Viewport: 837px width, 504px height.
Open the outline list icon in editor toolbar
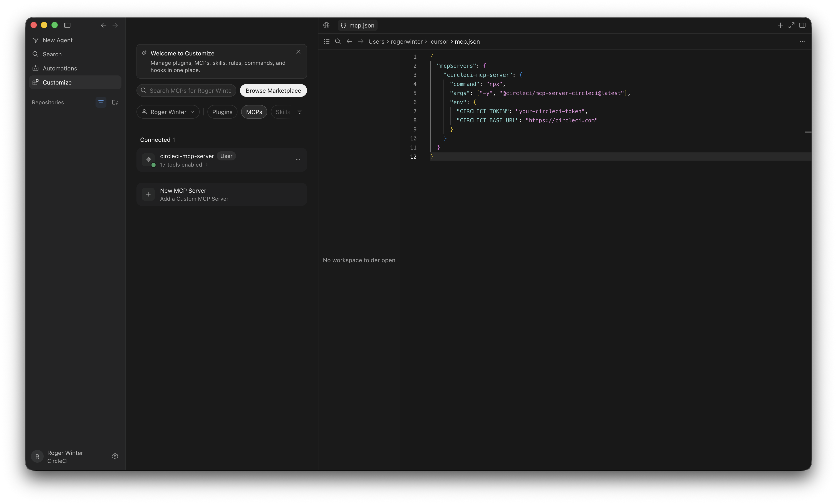[326, 41]
